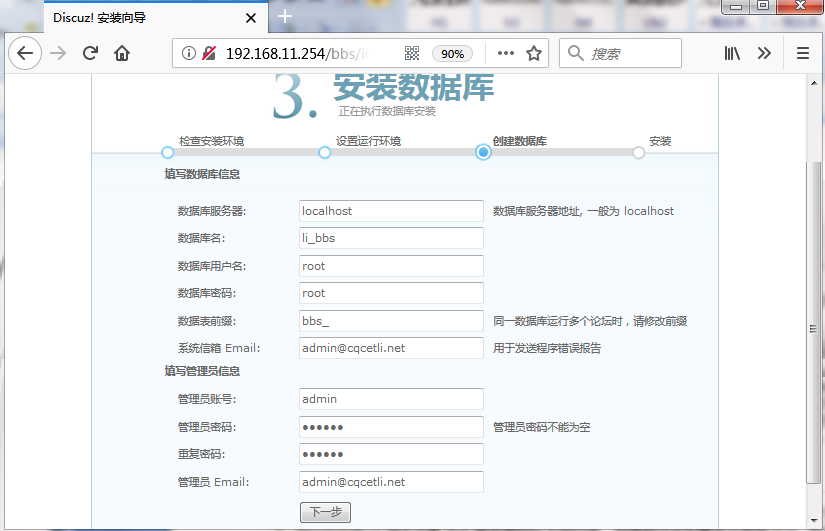Click the scrollbar down arrow

pos(813,521)
